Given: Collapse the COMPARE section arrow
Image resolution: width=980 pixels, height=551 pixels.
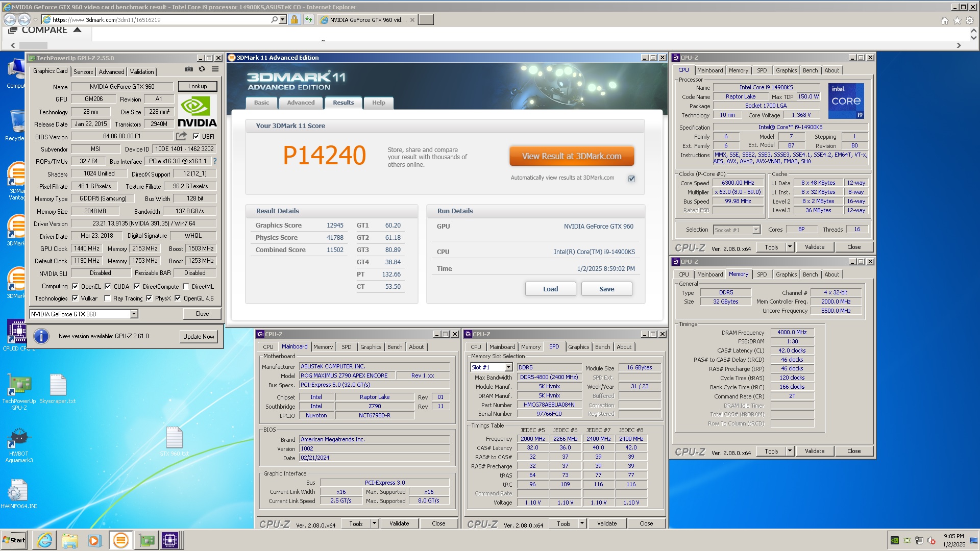Looking at the screenshot, I should coord(78,30).
